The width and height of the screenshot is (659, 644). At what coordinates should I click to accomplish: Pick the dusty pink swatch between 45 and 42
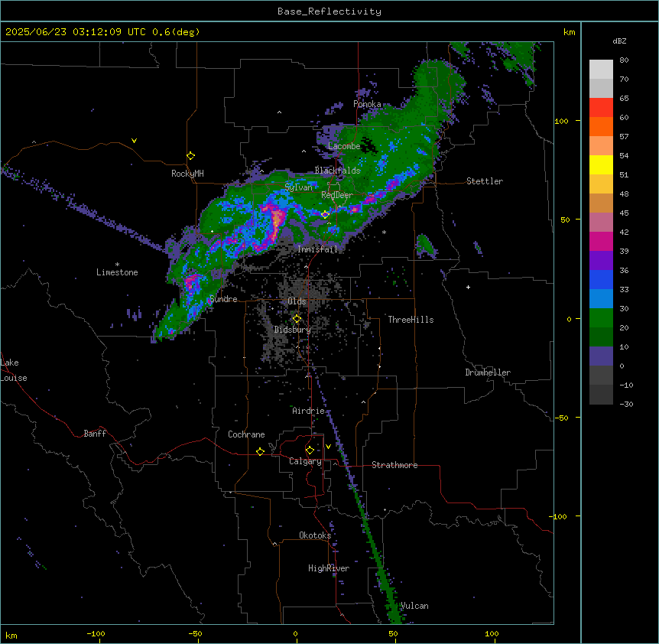[601, 223]
